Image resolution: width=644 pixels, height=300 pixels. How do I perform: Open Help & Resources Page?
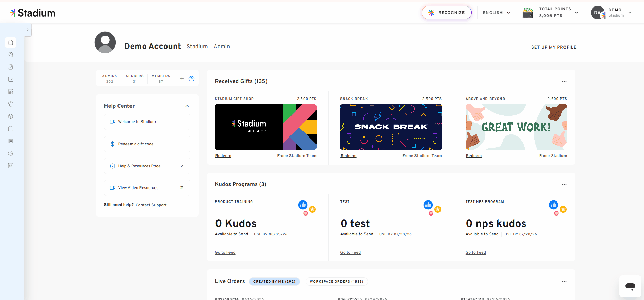click(x=147, y=166)
